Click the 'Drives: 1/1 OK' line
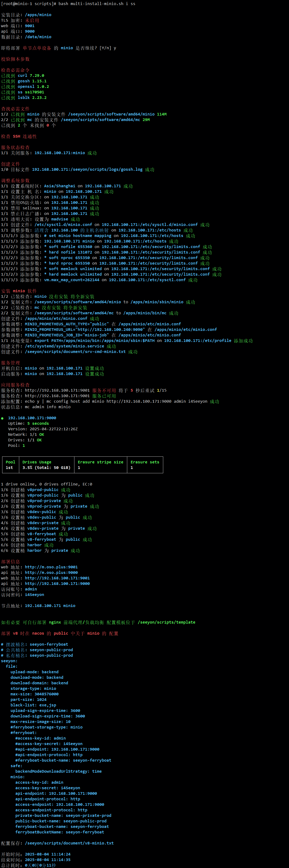The image size is (289, 868). [x=25, y=440]
